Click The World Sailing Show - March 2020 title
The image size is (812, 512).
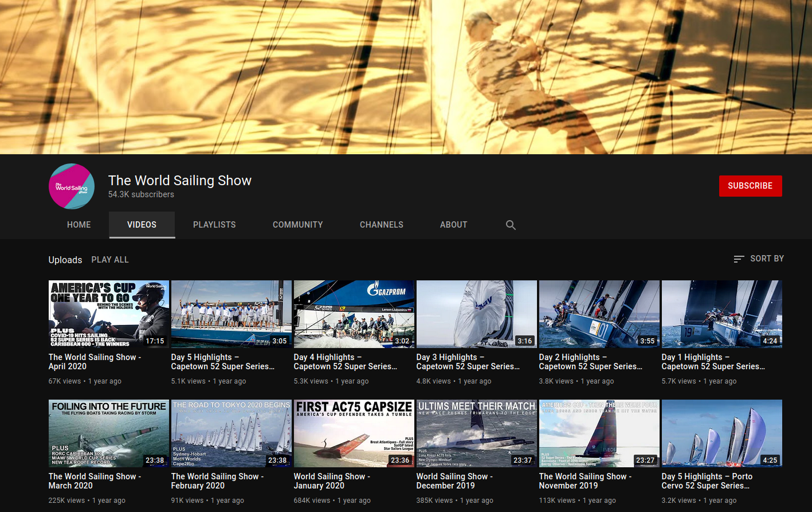(95, 481)
